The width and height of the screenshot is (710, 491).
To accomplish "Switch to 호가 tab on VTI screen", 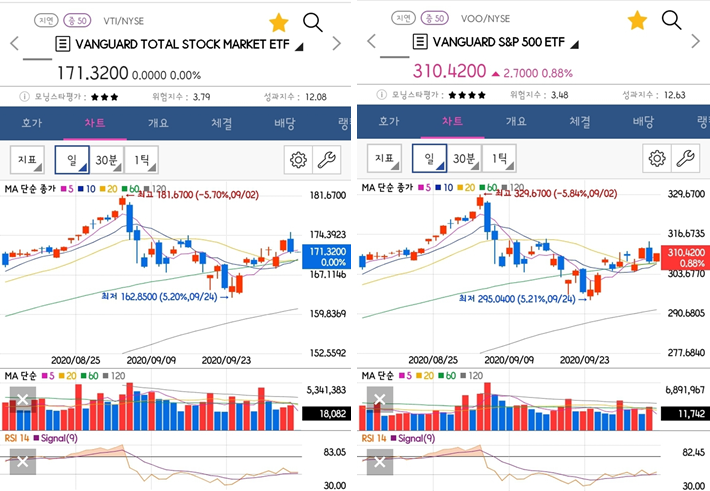I will pos(32,123).
